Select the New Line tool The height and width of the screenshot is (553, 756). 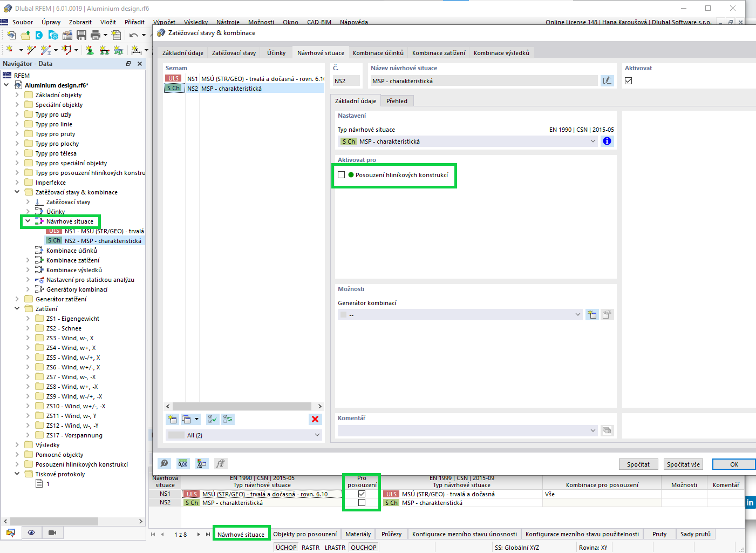coord(31,50)
